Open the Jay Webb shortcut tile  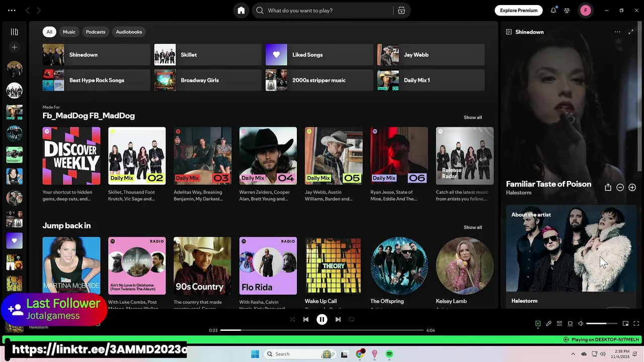pos(431,55)
